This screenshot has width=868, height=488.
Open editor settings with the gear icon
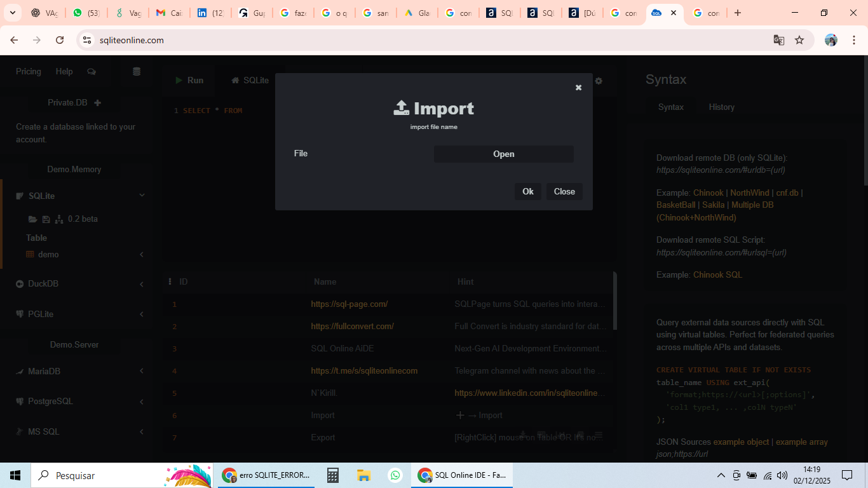tap(599, 81)
